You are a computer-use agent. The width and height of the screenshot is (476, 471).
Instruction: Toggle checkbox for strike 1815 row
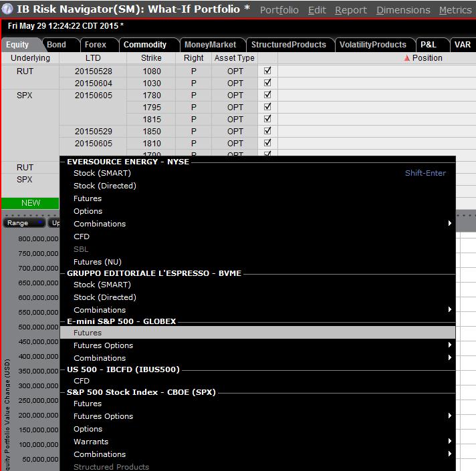pyautogui.click(x=267, y=119)
